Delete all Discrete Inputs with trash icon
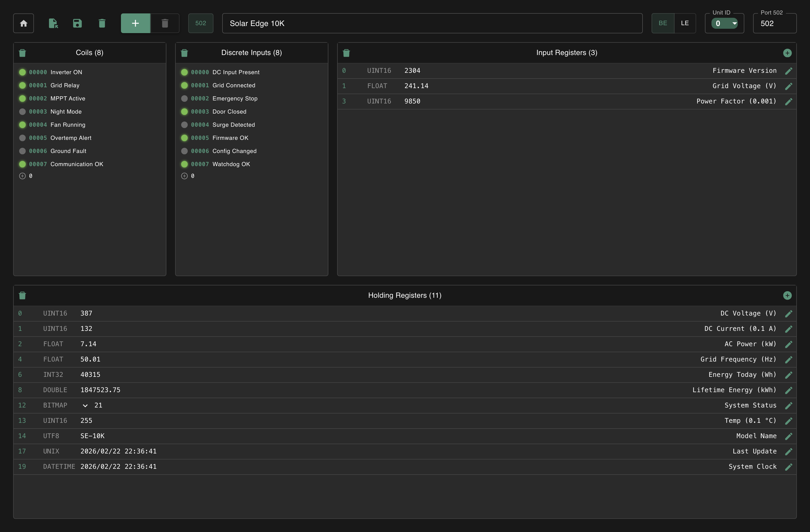The image size is (810, 532). click(184, 53)
